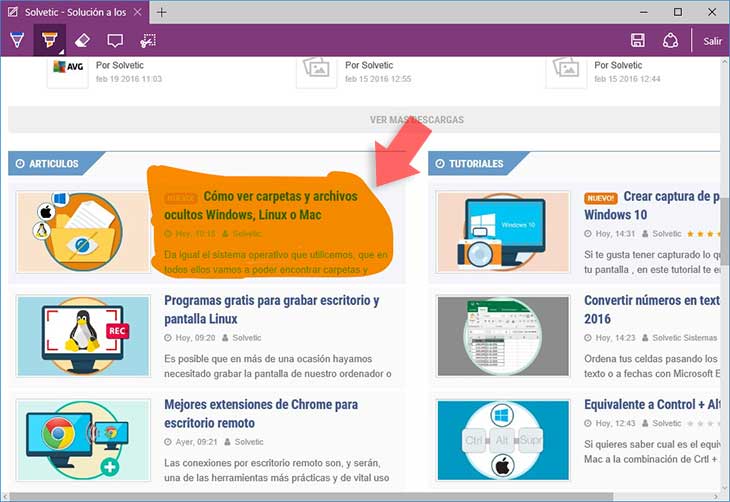Viewport: 730px width, 502px height.
Task: Open Mejores extensiones de Chrome article
Action: [x=261, y=414]
